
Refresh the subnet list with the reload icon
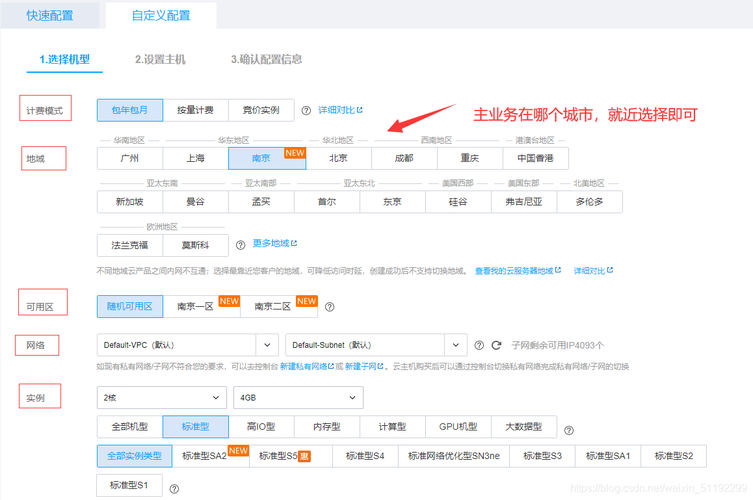click(497, 345)
